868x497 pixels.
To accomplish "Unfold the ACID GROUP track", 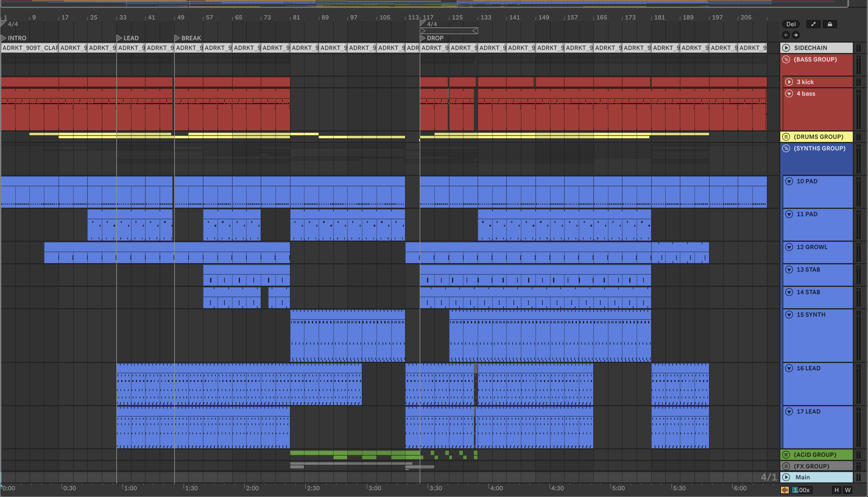I will [x=786, y=454].
